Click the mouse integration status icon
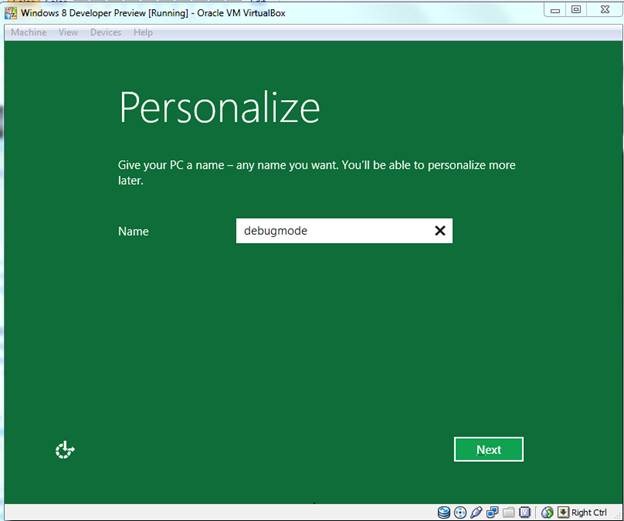 547,512
